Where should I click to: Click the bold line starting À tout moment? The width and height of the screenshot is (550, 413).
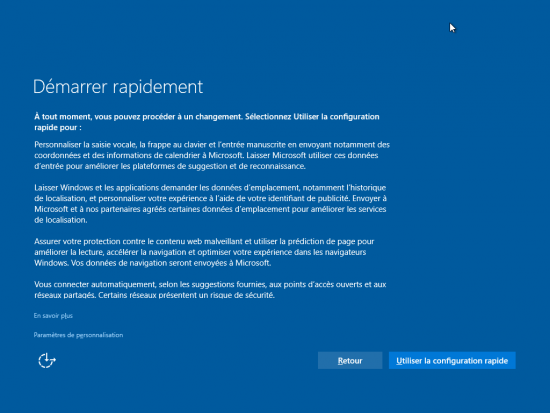[207, 116]
